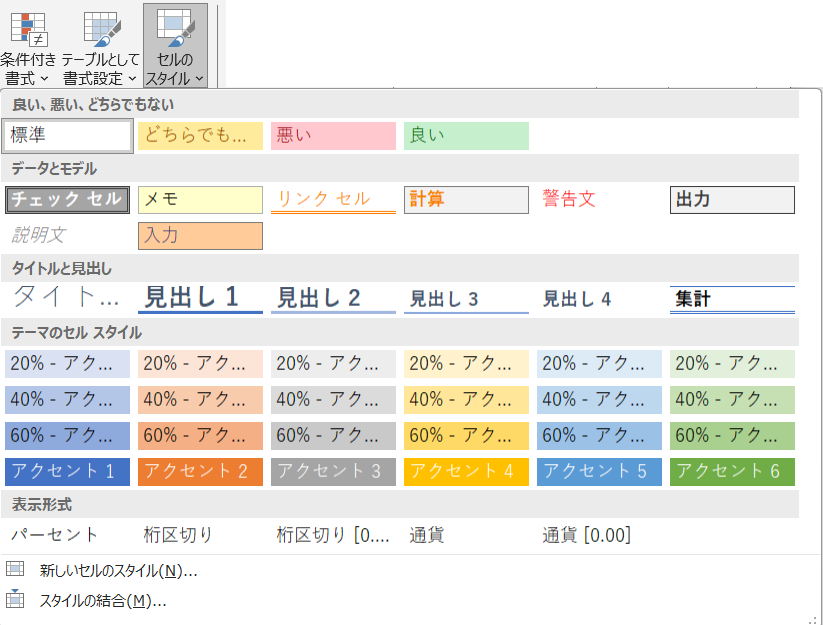The width and height of the screenshot is (823, 625).
Task: Select the green 良い style swatch
Action: click(466, 136)
